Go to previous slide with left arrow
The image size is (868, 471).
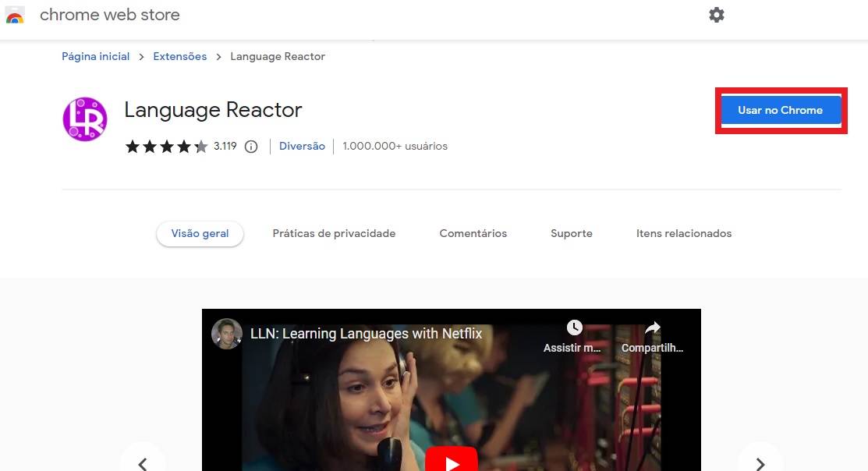(143, 463)
